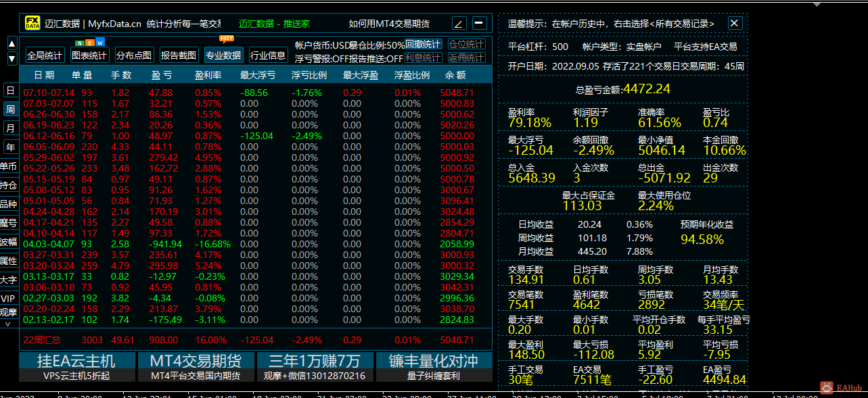Select the 06.12-06.16 week row
868x398 pixels.
coord(249,136)
